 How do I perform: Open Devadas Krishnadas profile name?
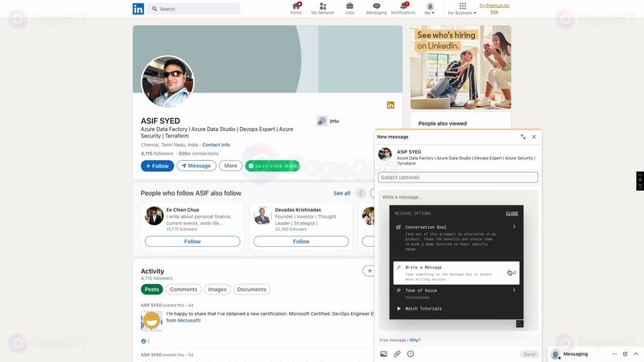click(298, 210)
